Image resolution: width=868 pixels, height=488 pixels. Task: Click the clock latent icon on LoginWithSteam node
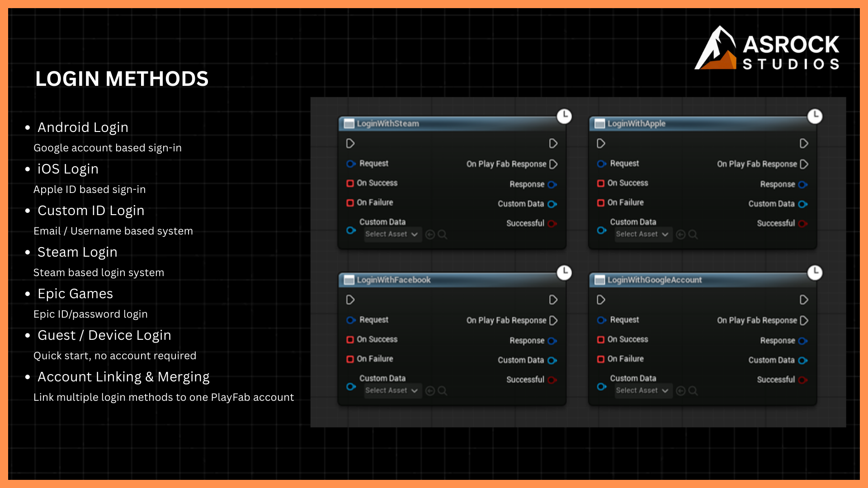(x=564, y=116)
